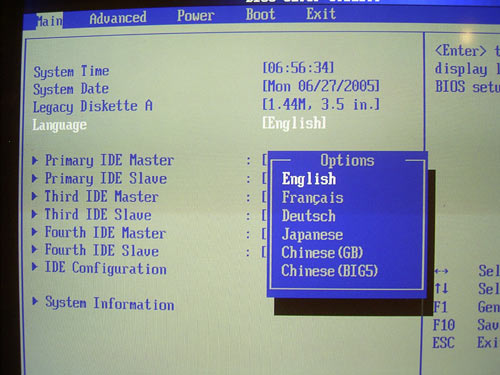Switch to the Power tab
The width and height of the screenshot is (500, 375).
coord(195,16)
